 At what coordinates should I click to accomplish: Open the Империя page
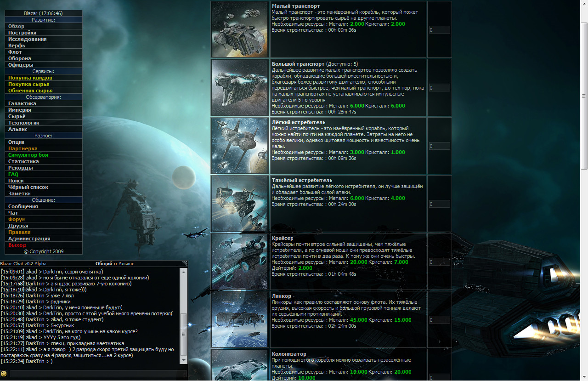pos(20,110)
